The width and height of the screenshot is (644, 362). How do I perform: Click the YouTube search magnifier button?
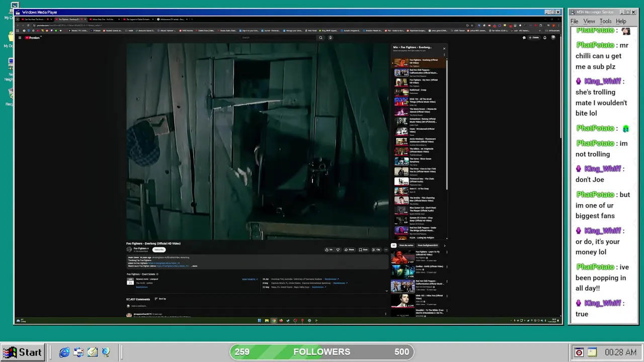coord(320,38)
